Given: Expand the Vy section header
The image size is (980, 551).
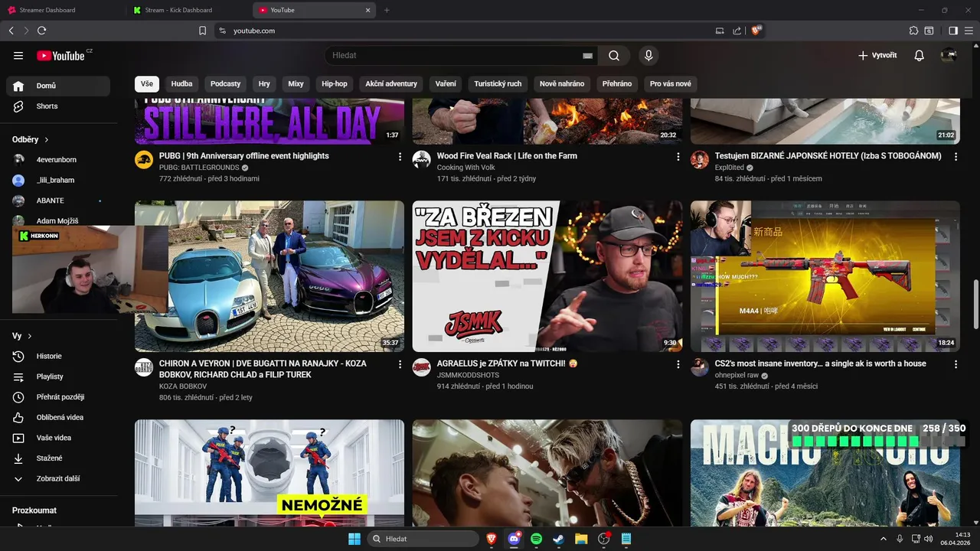Looking at the screenshot, I should (22, 336).
